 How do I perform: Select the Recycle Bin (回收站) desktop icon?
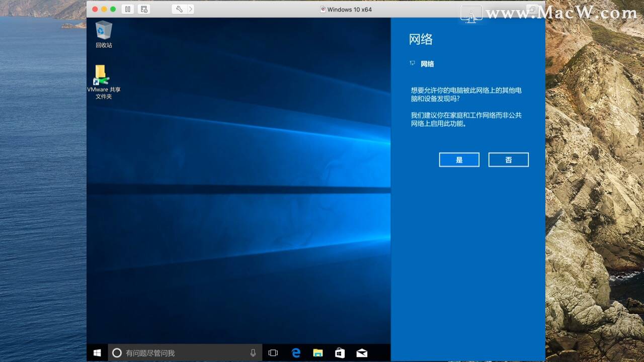coord(104,34)
